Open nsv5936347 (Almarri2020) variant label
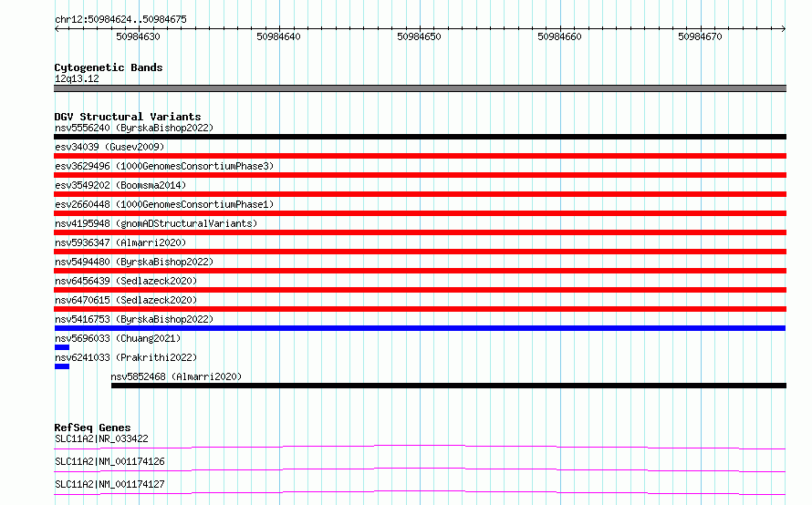 click(x=120, y=242)
